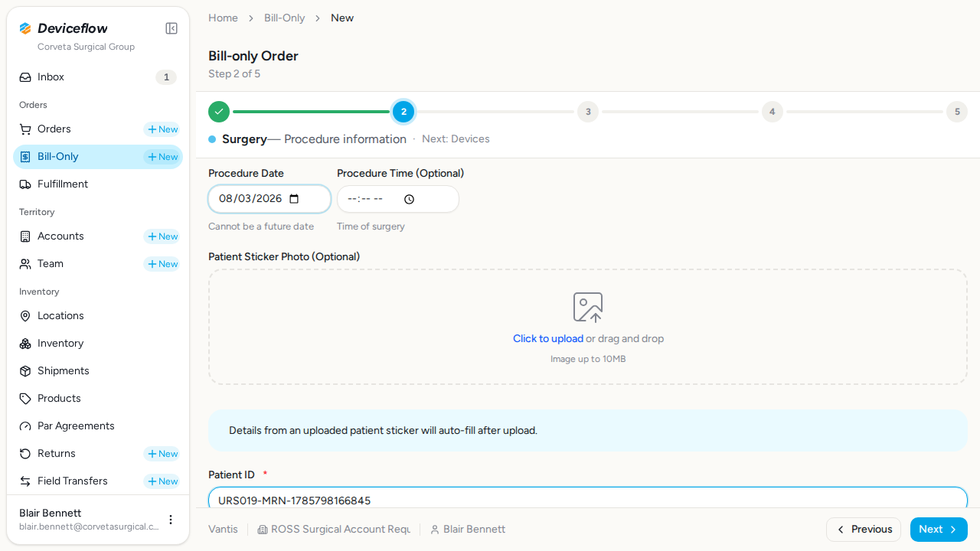Click the Returns undo arrow icon

click(x=25, y=454)
